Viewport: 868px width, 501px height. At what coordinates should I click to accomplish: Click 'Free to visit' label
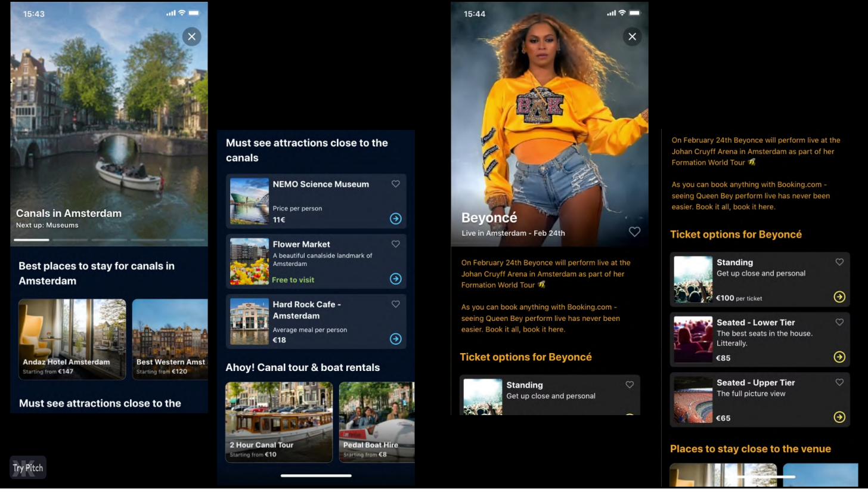pos(293,280)
